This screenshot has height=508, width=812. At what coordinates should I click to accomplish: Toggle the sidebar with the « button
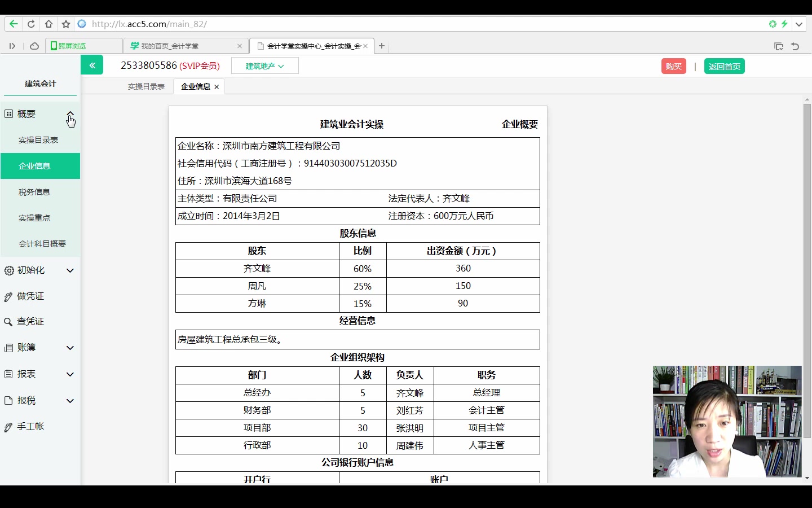click(92, 65)
